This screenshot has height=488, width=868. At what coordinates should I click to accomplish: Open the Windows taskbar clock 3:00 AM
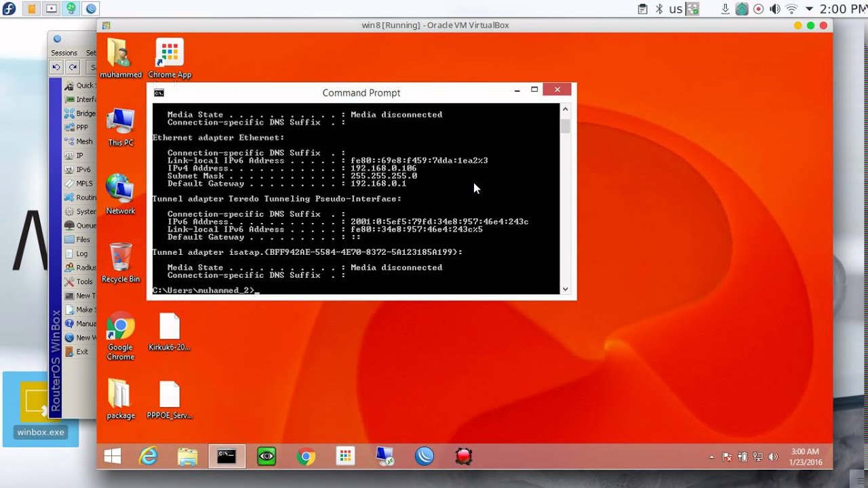click(x=805, y=457)
